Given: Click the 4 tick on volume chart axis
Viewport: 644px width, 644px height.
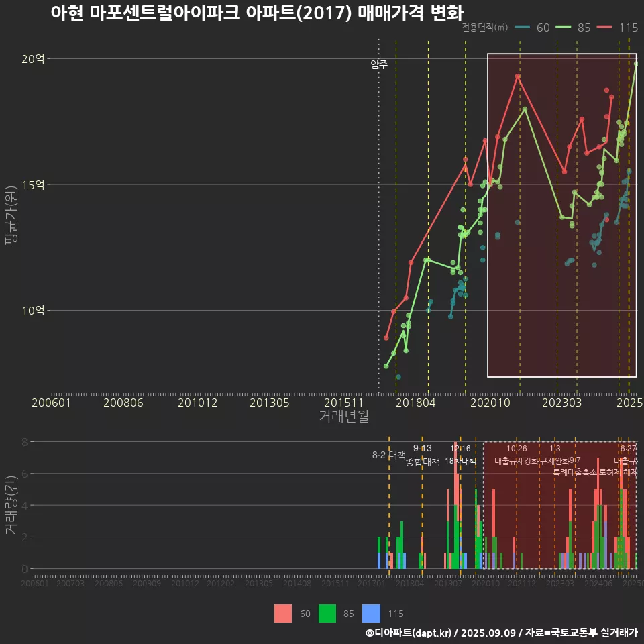Looking at the screenshot, I should (25, 506).
